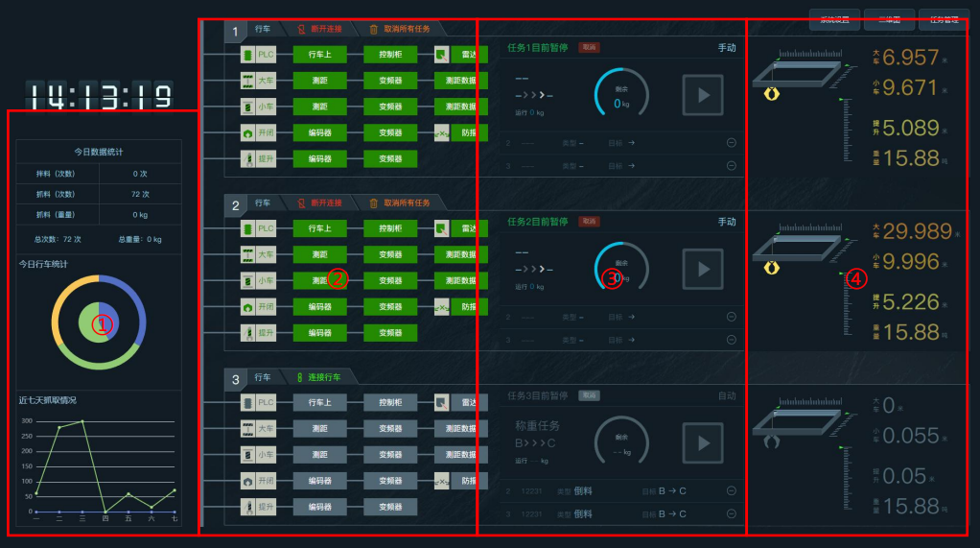Select the 行车 tab of crane 1
The image size is (980, 548).
point(262,30)
